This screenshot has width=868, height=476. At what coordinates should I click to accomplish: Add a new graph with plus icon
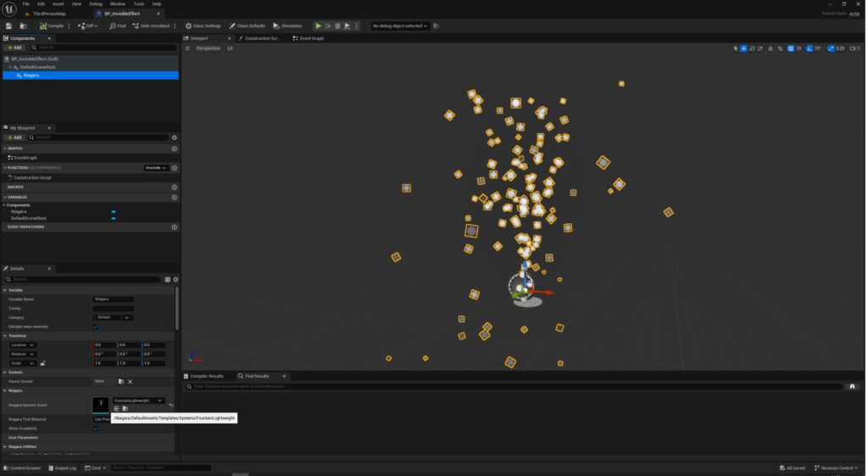click(175, 148)
